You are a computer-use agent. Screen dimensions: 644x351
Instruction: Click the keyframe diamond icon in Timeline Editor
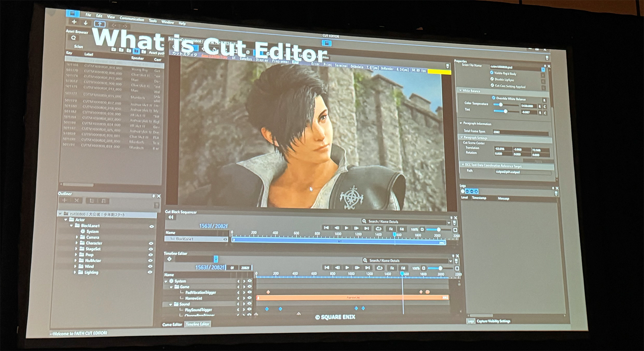point(169,259)
